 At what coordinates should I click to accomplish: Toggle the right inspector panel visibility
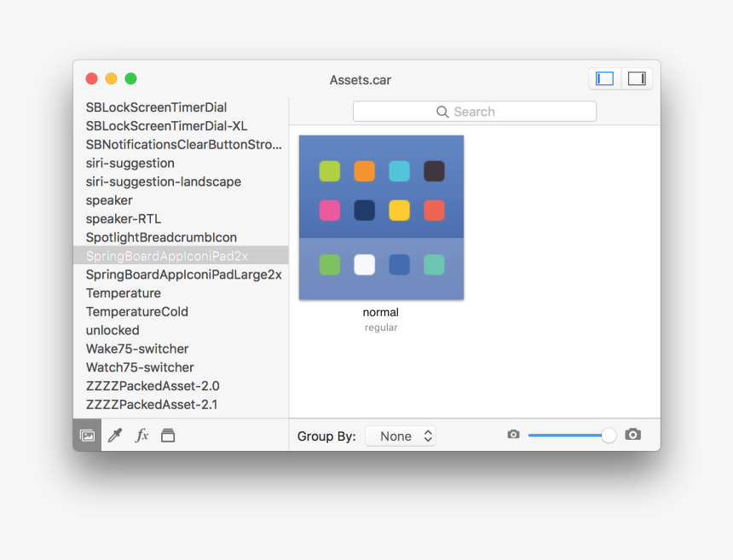pyautogui.click(x=636, y=78)
